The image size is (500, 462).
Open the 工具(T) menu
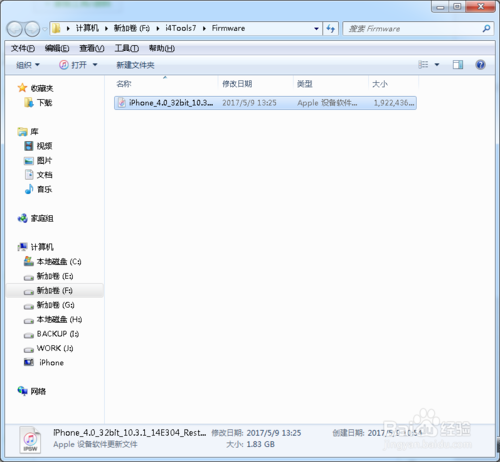pyautogui.click(x=127, y=48)
